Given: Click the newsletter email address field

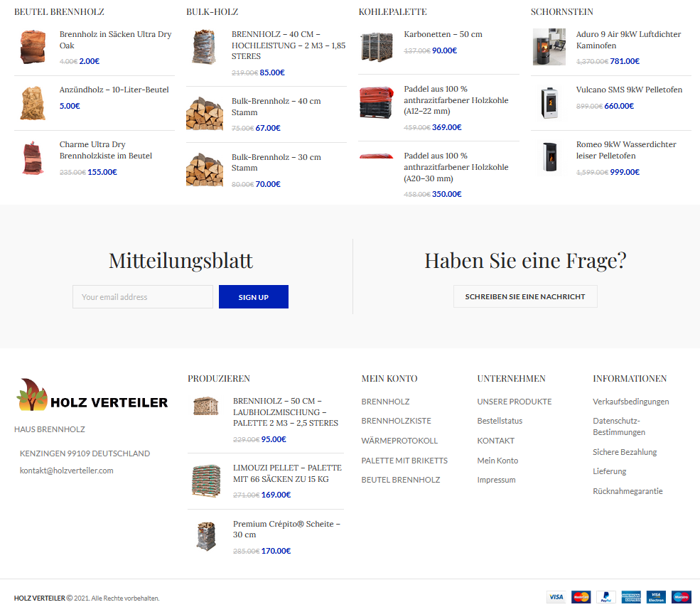Looking at the screenshot, I should (x=143, y=296).
